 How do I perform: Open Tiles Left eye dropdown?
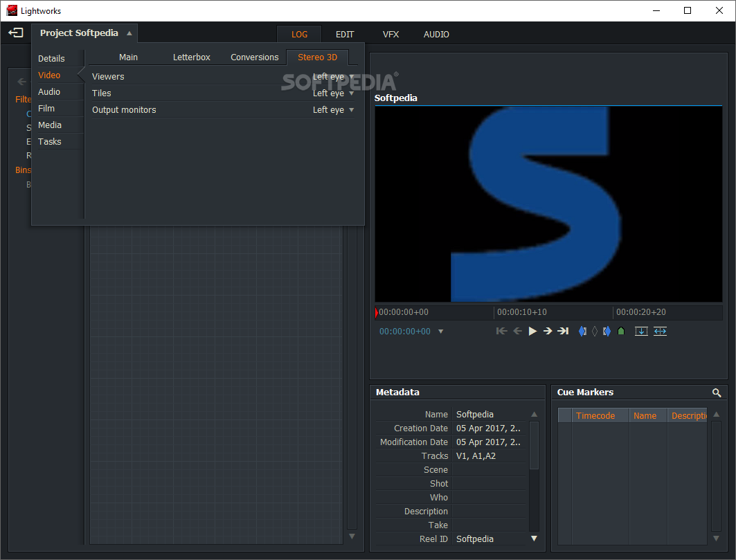coord(333,93)
